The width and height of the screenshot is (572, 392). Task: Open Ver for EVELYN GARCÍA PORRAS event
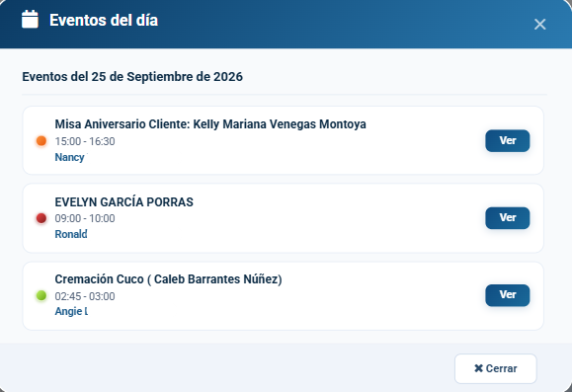tap(507, 218)
